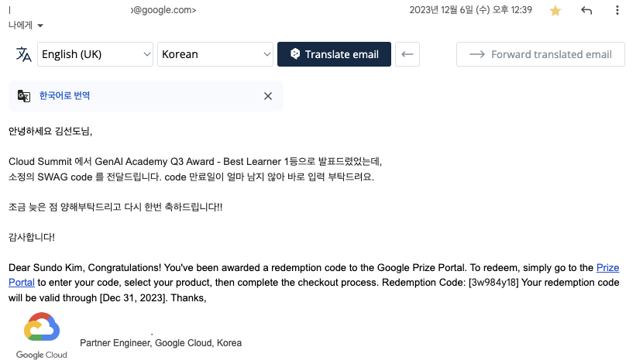
Task: Click the redemption code 3w984y18 text
Action: [x=493, y=283]
